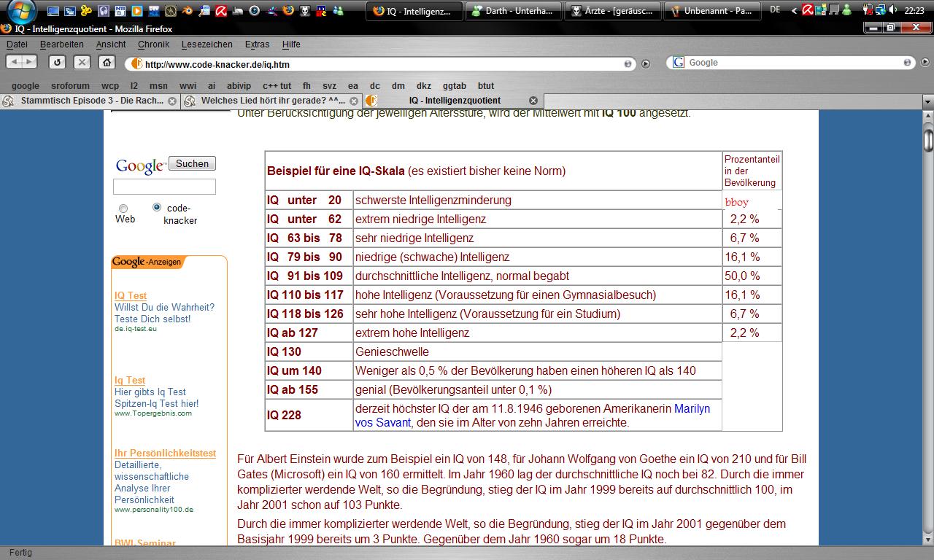
Task: Open the list-all-tabs dropdown arrow
Action: pyautogui.click(x=927, y=101)
